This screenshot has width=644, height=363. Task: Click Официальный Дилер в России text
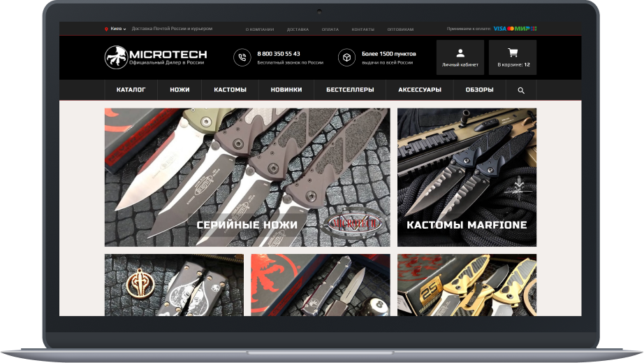click(166, 62)
